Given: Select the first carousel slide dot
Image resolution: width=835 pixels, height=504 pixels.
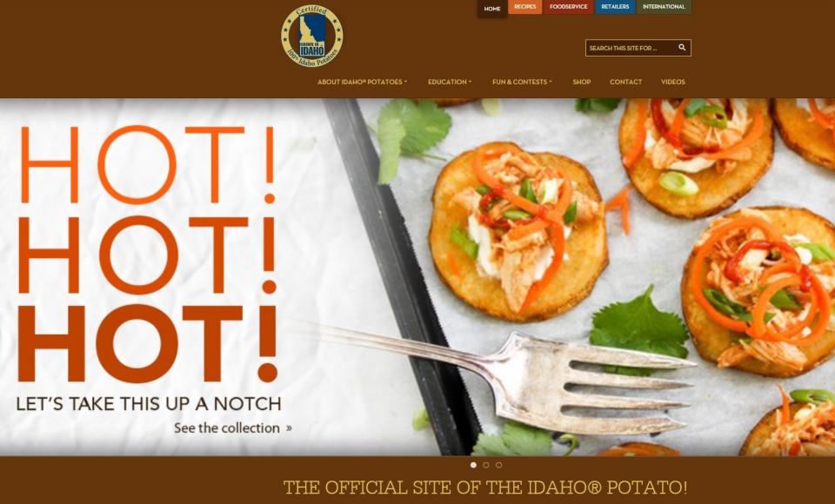Looking at the screenshot, I should (473, 465).
